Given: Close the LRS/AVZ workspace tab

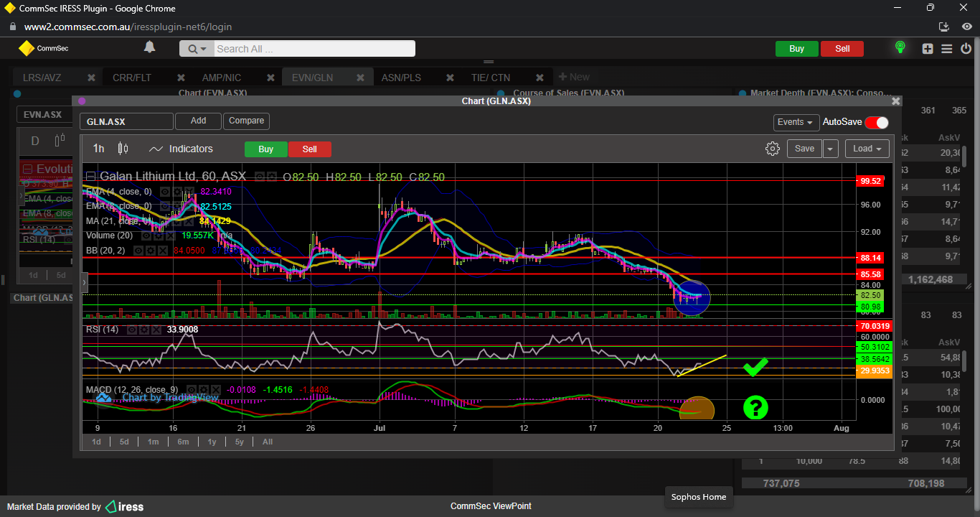Looking at the screenshot, I should pyautogui.click(x=91, y=78).
